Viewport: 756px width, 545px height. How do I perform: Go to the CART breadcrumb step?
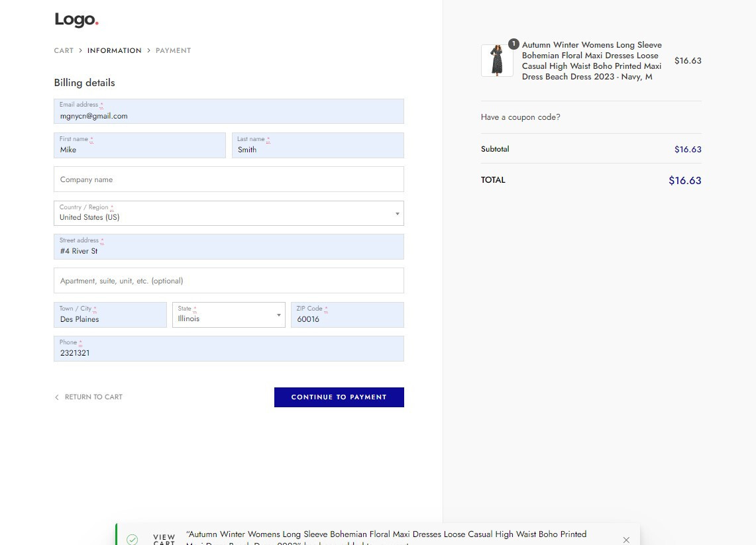[64, 50]
